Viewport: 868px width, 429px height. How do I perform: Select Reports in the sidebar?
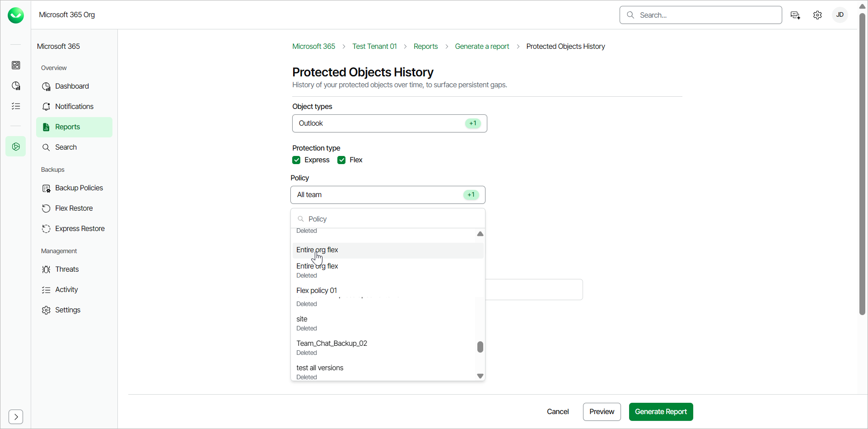pyautogui.click(x=74, y=127)
